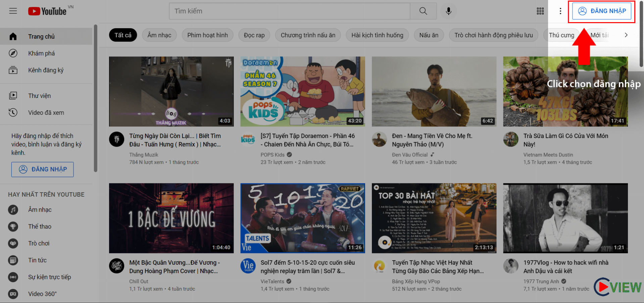Open 1977 Trung Anh channel avatar

(511, 266)
